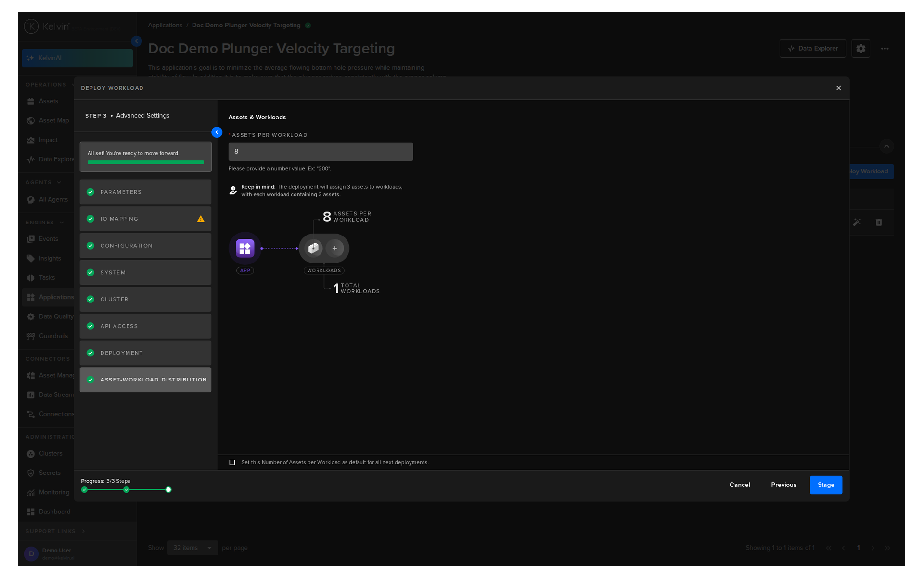Image resolution: width=924 pixels, height=578 pixels.
Task: Click the Demo User avatar
Action: [x=31, y=554]
